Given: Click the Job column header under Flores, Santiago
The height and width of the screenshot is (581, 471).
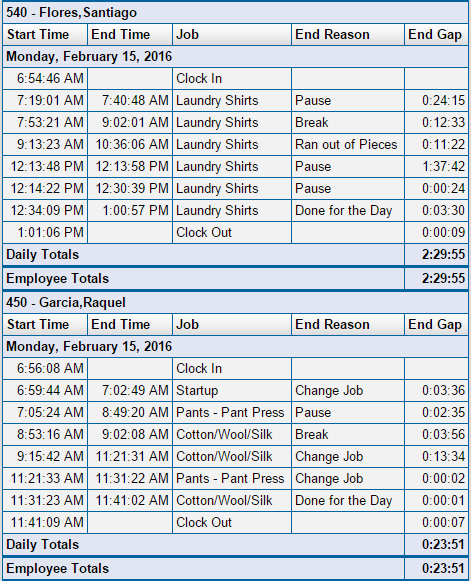Looking at the screenshot, I should pos(232,34).
